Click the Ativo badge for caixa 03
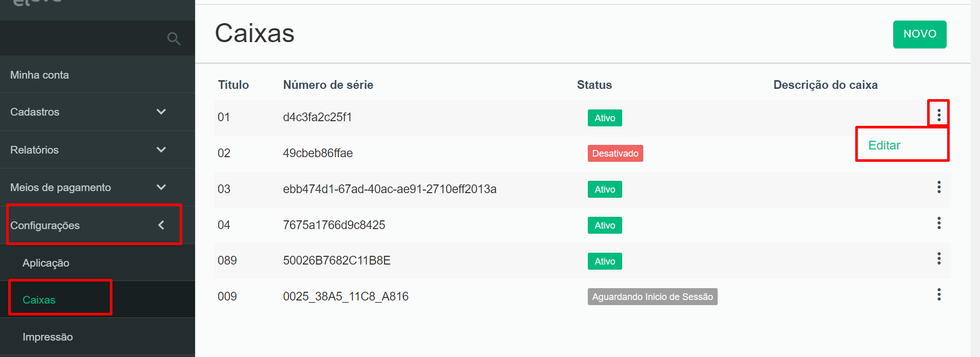The height and width of the screenshot is (357, 980). 605,190
